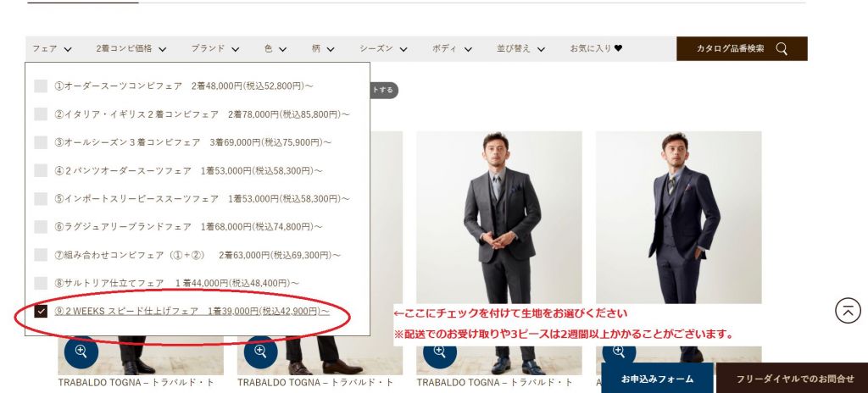Open the 2着コンビ価格 price dropdown
The width and height of the screenshot is (868, 393).
[131, 49]
